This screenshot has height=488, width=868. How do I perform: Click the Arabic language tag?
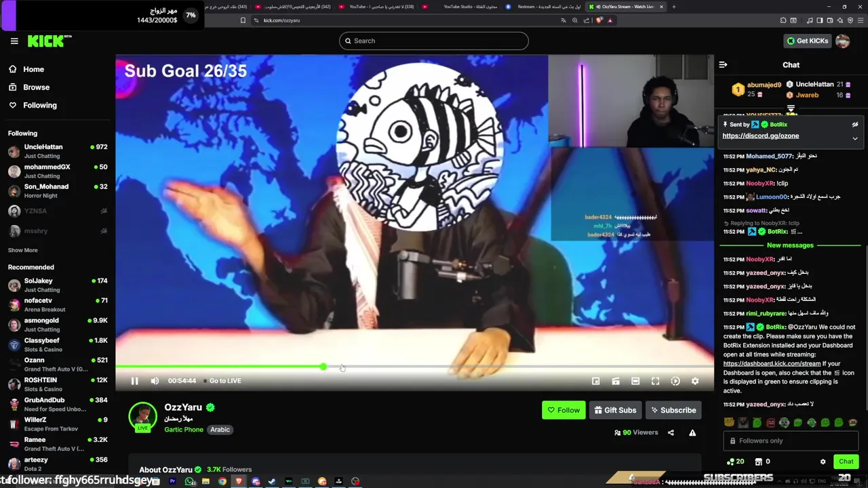click(x=220, y=430)
